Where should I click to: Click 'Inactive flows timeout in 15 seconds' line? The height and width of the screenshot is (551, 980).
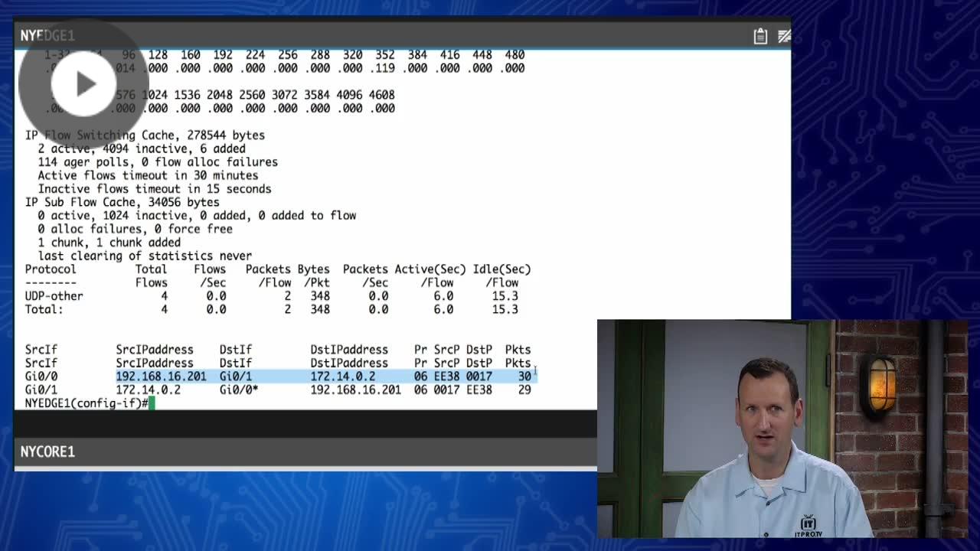coord(155,189)
